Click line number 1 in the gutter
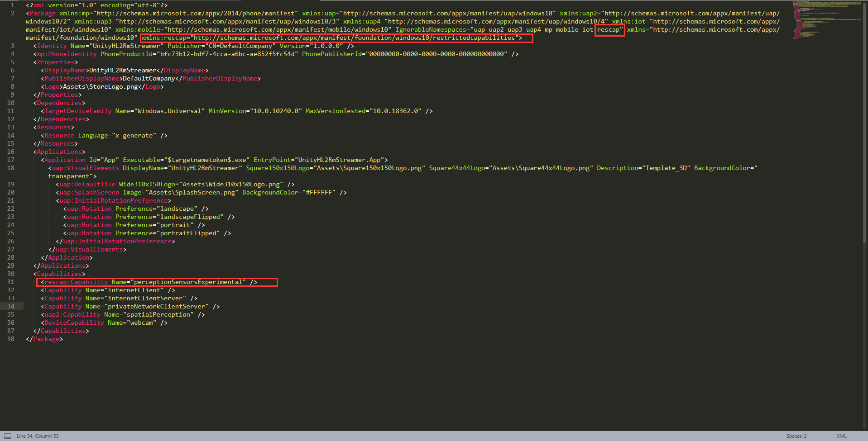Viewport: 868px width, 441px height. (12, 5)
